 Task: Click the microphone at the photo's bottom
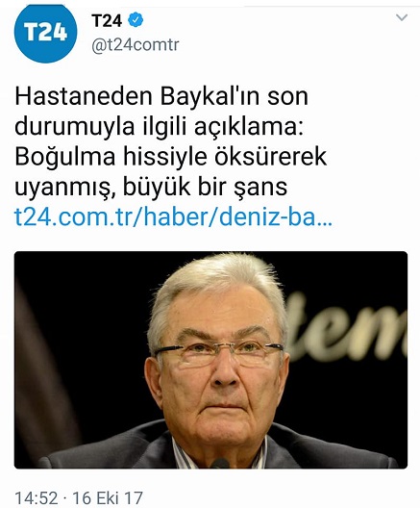click(x=220, y=464)
